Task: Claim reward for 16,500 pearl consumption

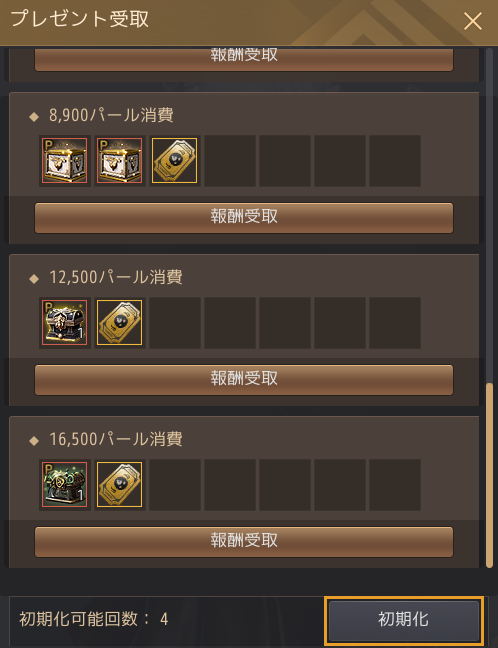Action: coord(244,541)
